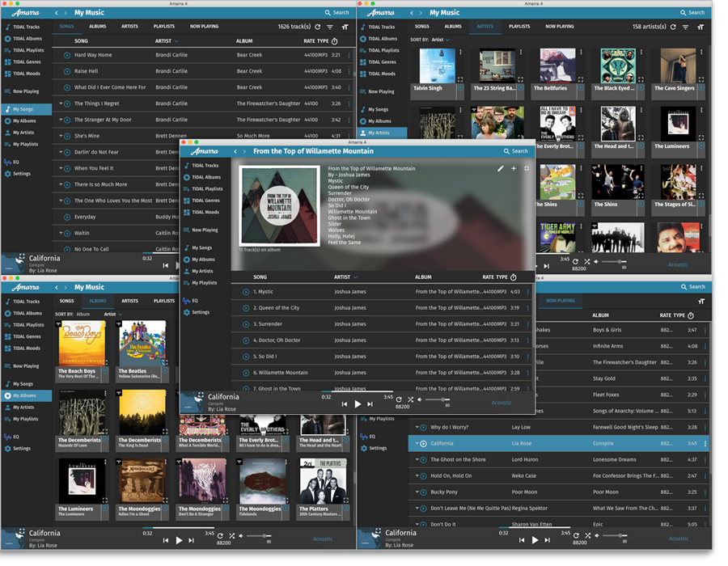Open My Playlists in the Willamette window sidebar

tap(200, 282)
